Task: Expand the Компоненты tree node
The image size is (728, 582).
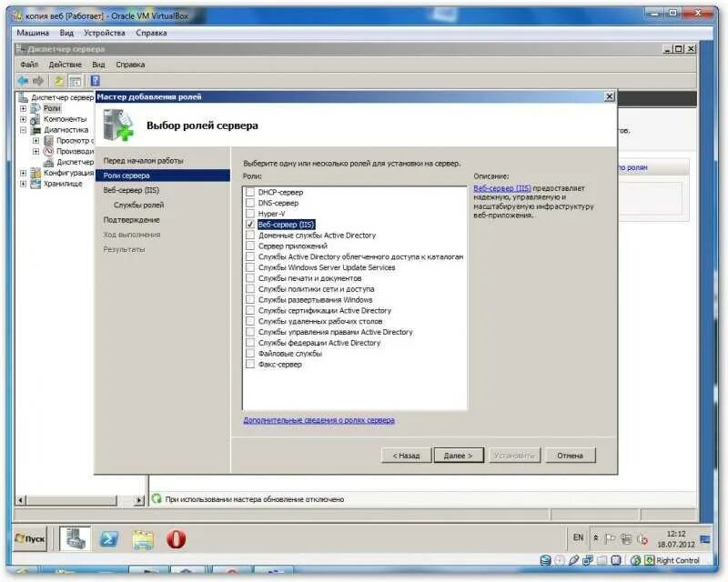Action: click(x=24, y=119)
